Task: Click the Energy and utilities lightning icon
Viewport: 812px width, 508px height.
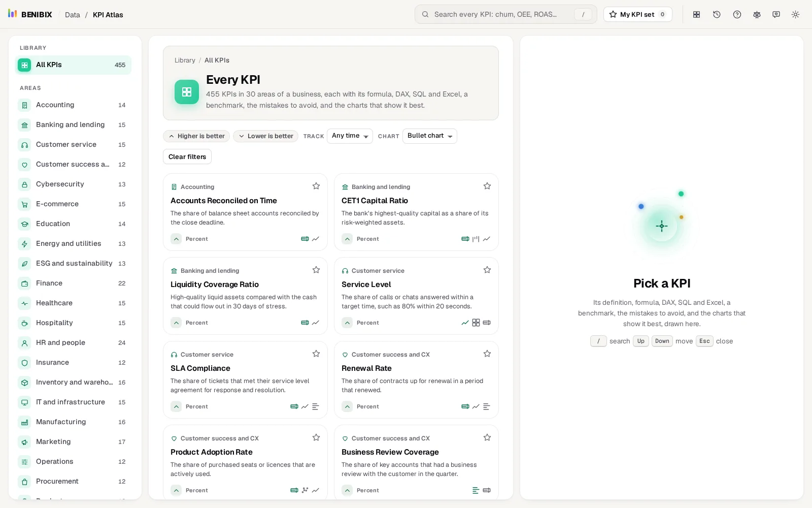Action: (24, 244)
